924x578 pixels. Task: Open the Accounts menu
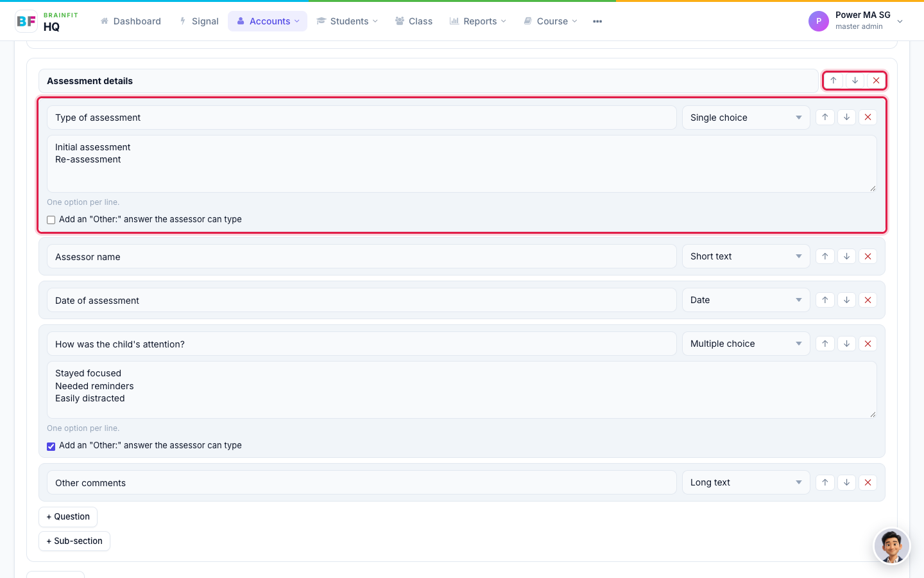coord(268,21)
